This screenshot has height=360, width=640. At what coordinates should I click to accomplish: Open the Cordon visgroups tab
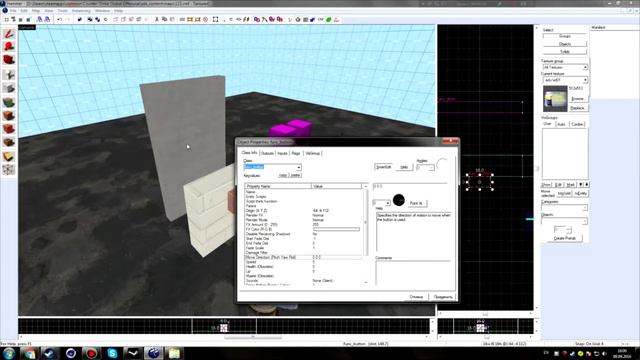click(577, 124)
